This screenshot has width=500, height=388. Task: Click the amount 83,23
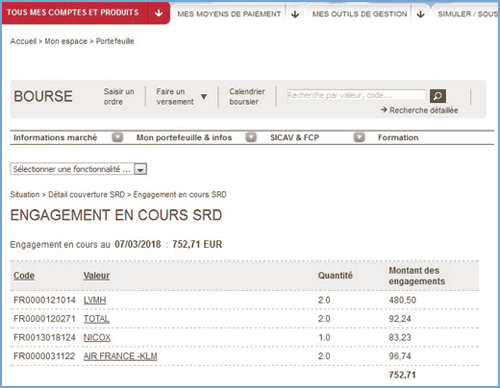click(x=400, y=337)
